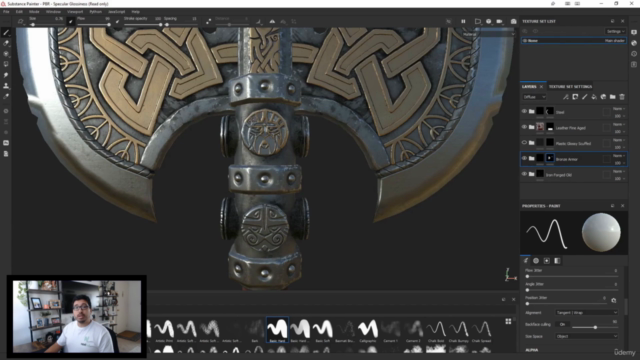Open the Material properties tab icon
The width and height of the screenshot is (640, 360).
pos(557,260)
